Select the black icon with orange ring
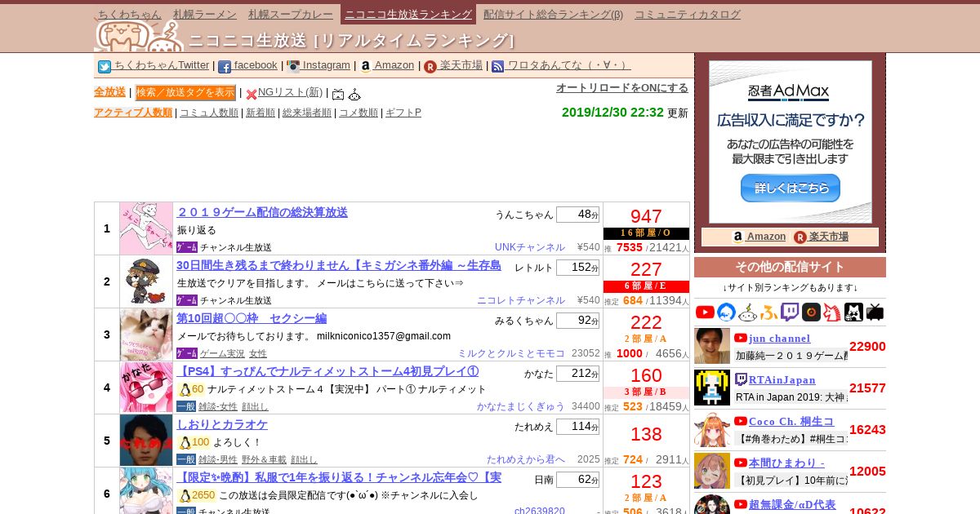This screenshot has width=980, height=514. [811, 312]
